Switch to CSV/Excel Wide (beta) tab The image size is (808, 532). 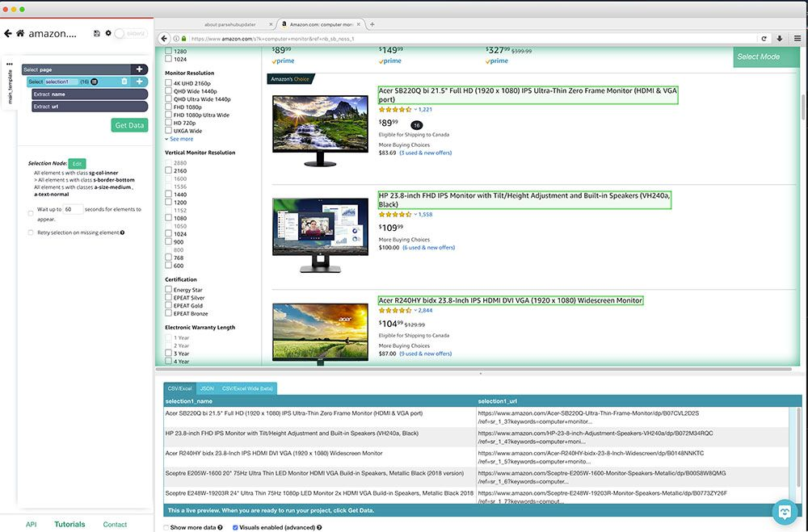[x=247, y=388]
